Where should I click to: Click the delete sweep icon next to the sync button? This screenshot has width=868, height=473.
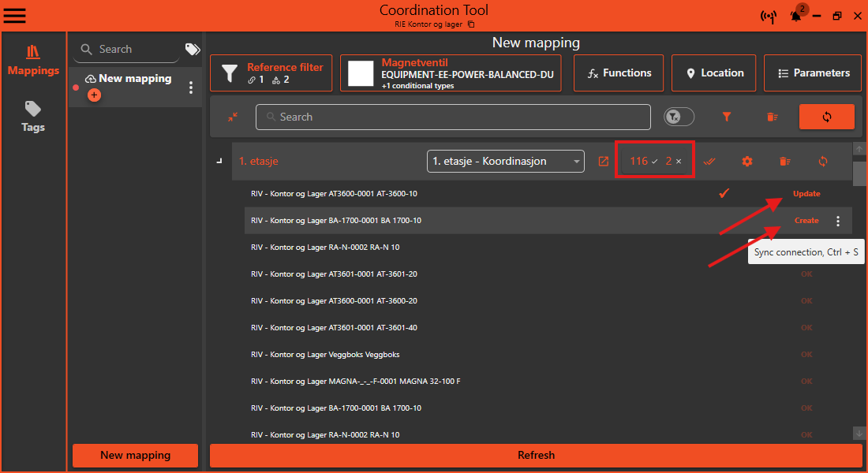772,116
